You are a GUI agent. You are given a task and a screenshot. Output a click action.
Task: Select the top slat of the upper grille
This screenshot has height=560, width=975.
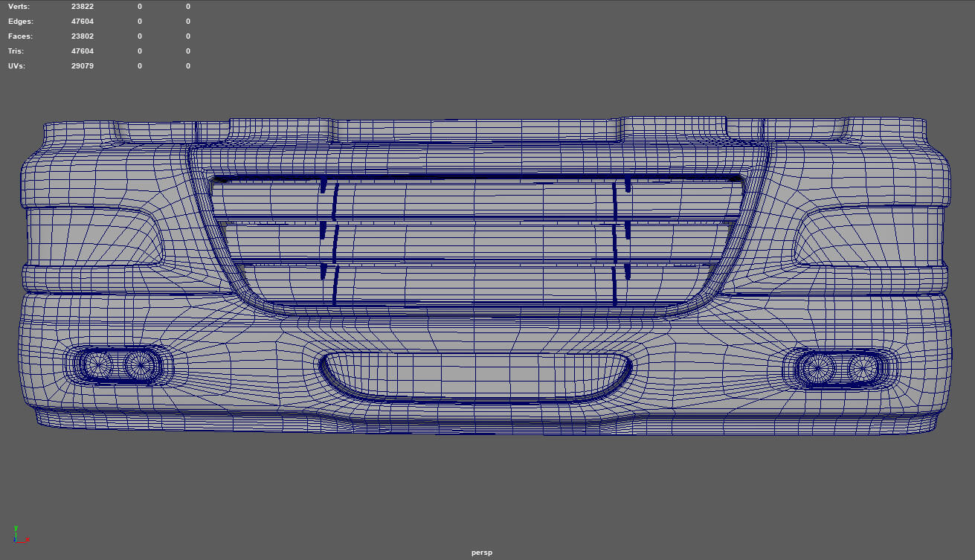[477, 199]
